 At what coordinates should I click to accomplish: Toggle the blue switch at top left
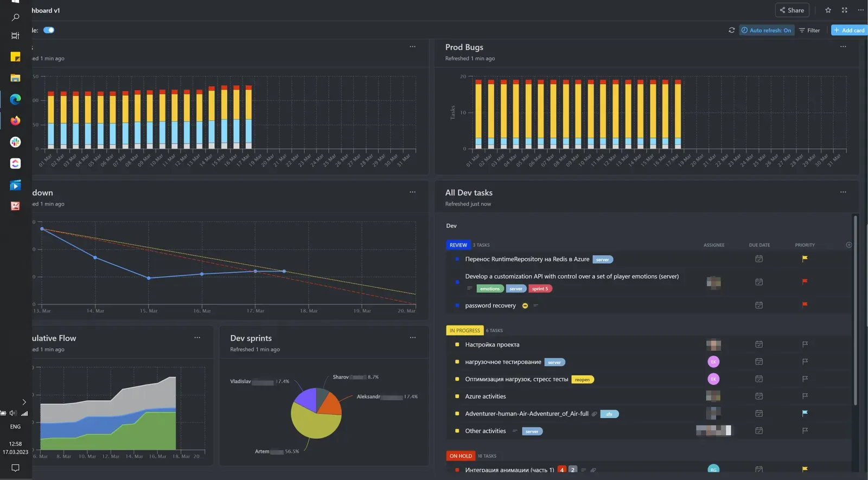click(49, 30)
